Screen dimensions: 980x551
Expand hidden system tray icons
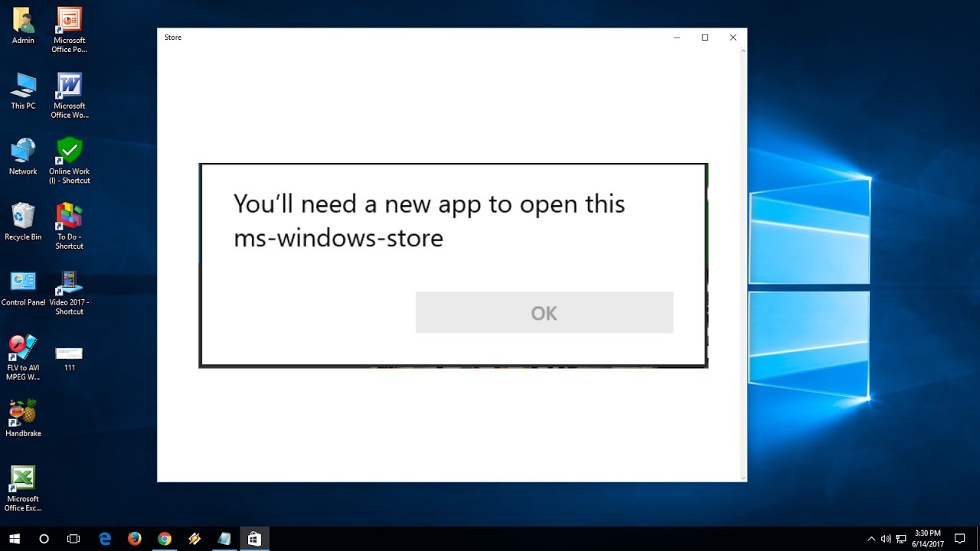[x=871, y=538]
